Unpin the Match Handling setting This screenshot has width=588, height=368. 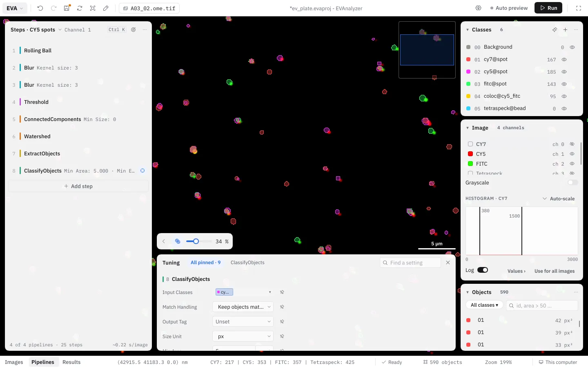click(x=282, y=307)
